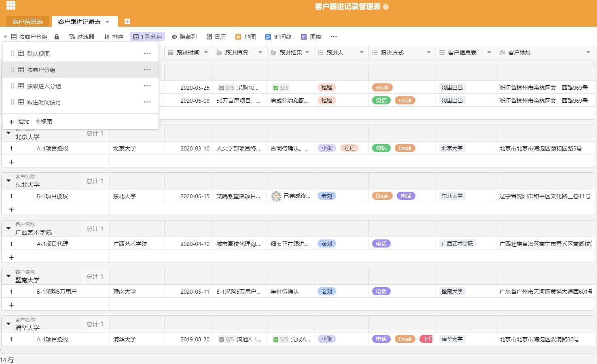Open more options for 跟进时间按月 view
The image size is (597, 364).
point(147,102)
